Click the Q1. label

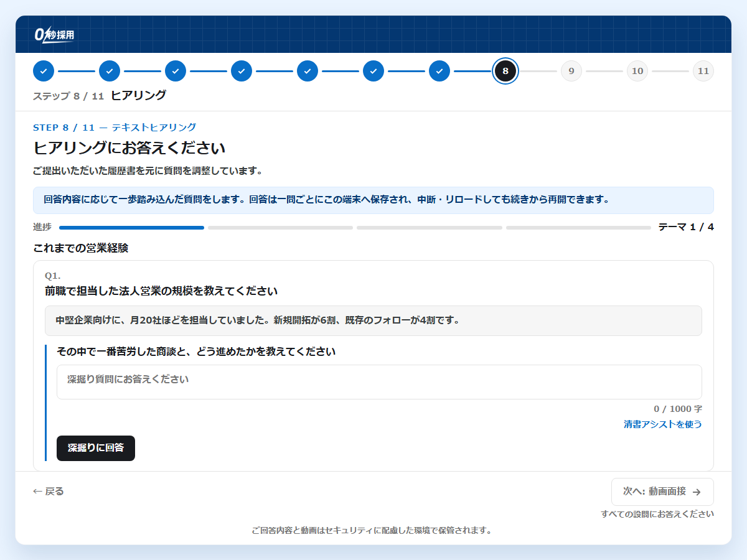coord(53,275)
